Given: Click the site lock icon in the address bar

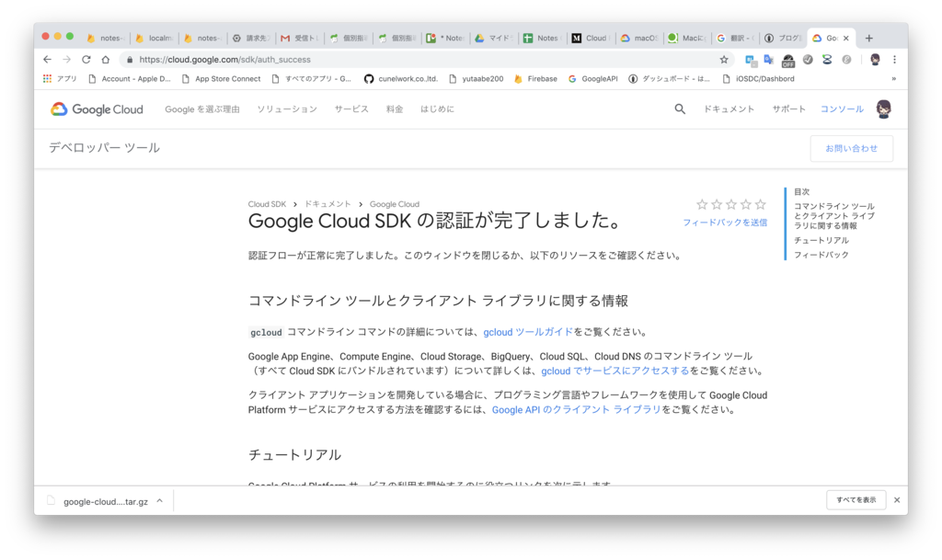Looking at the screenshot, I should pos(130,60).
